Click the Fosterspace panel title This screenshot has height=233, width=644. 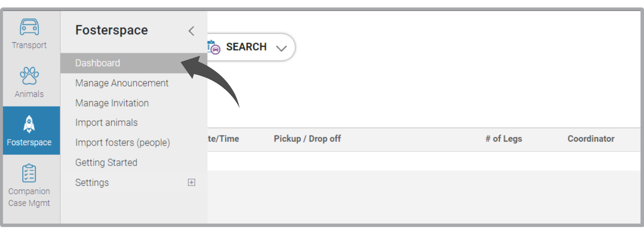pyautogui.click(x=112, y=30)
